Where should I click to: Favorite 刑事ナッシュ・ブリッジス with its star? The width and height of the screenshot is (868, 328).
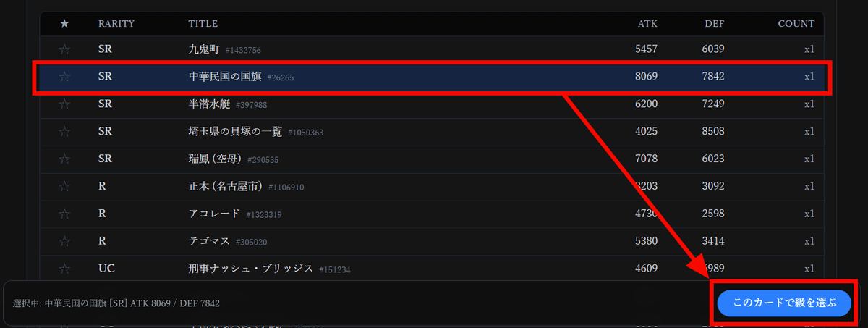(x=64, y=269)
